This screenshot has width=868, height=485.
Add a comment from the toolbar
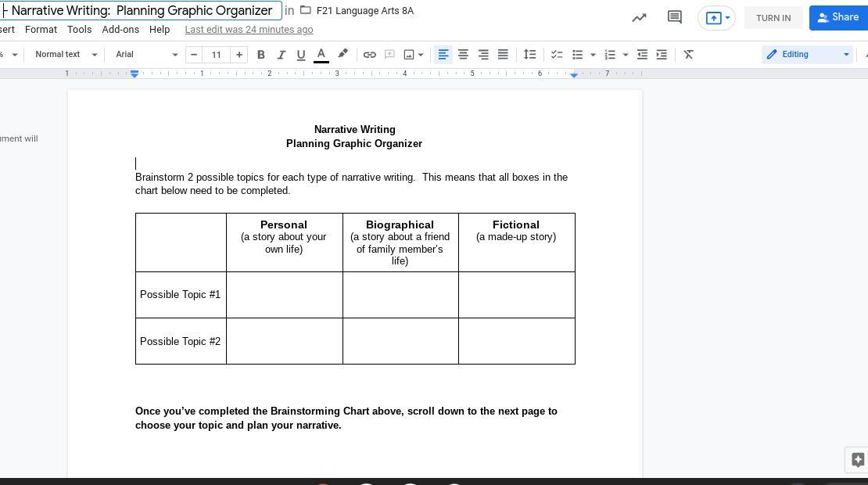[389, 54]
